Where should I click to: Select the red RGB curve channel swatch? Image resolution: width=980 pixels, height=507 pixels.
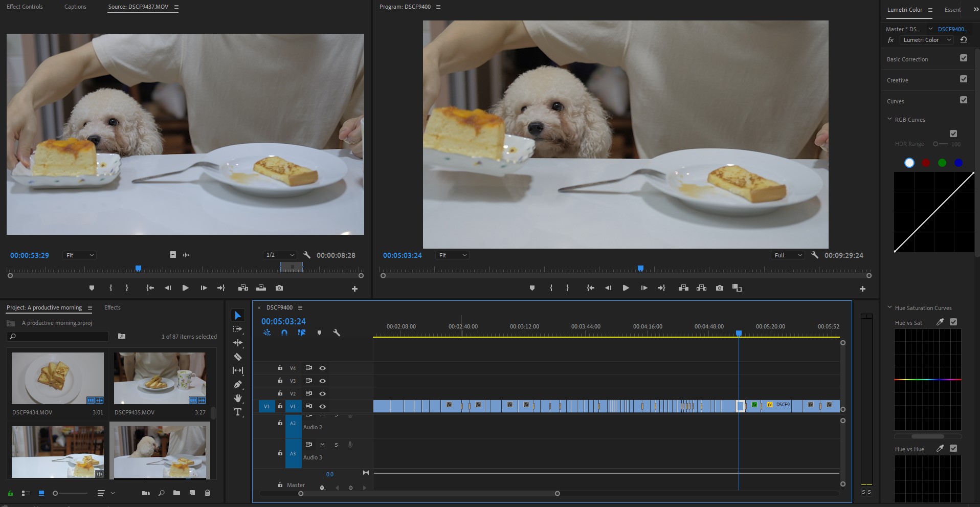pyautogui.click(x=926, y=163)
